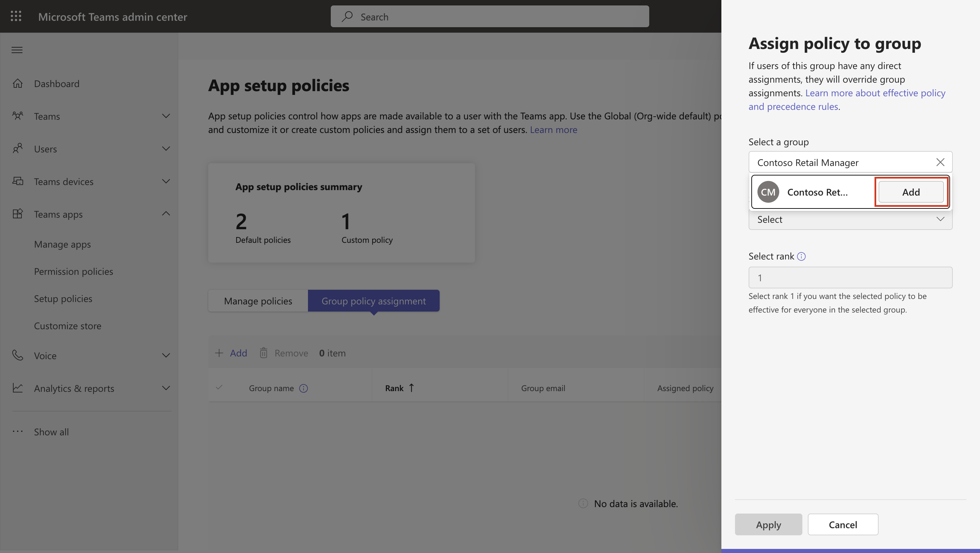Click the Users icon in sidebar

coord(17,148)
